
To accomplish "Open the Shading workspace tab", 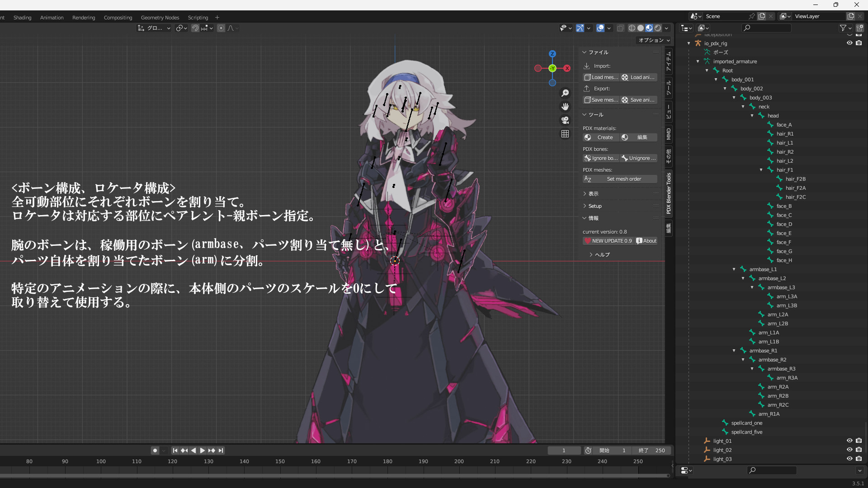I will coord(23,18).
